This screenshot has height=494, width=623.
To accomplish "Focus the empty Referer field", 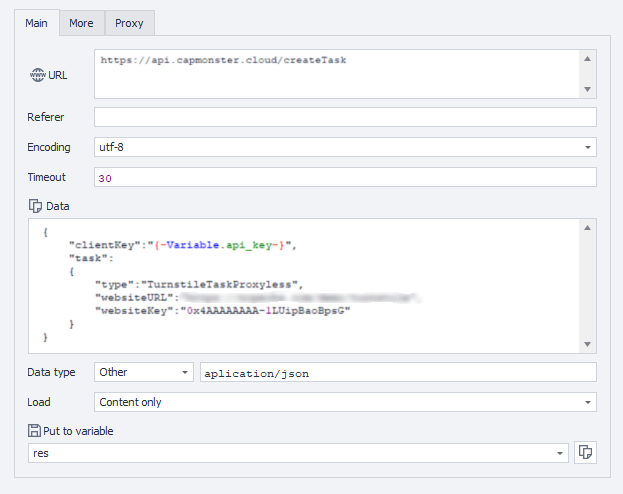I will coord(345,117).
